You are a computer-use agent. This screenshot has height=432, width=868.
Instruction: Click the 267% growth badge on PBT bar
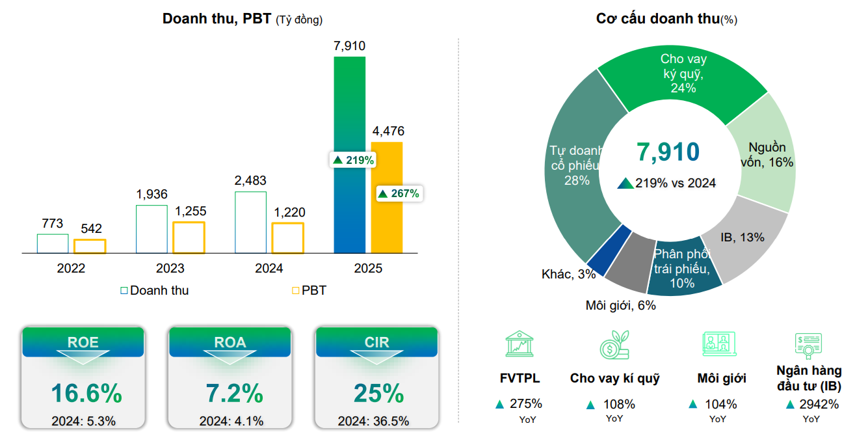399,193
